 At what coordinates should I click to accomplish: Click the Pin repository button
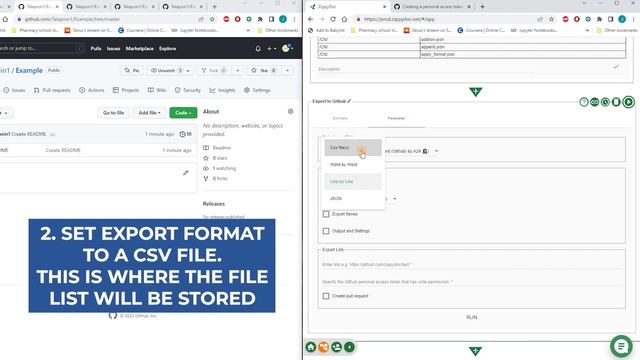pyautogui.click(x=132, y=71)
